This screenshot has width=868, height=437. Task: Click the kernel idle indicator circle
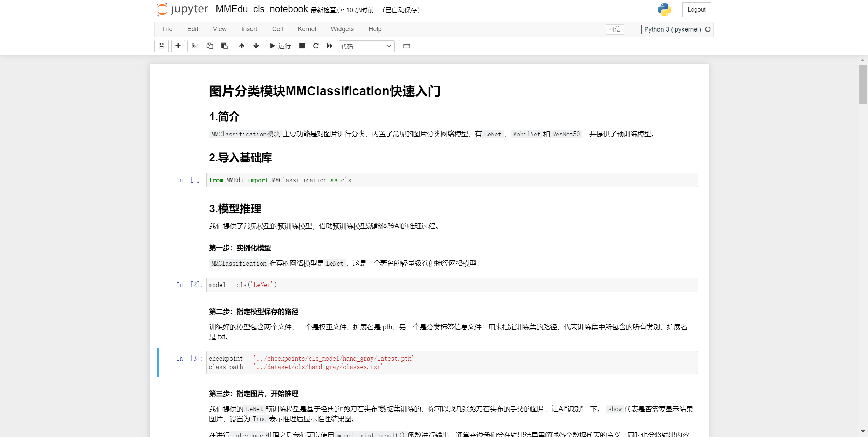click(x=708, y=29)
